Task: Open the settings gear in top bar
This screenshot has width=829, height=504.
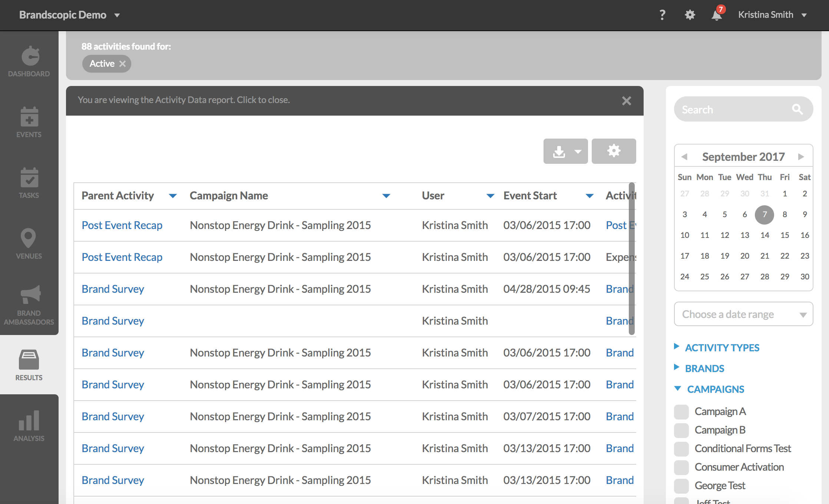Action: (690, 15)
